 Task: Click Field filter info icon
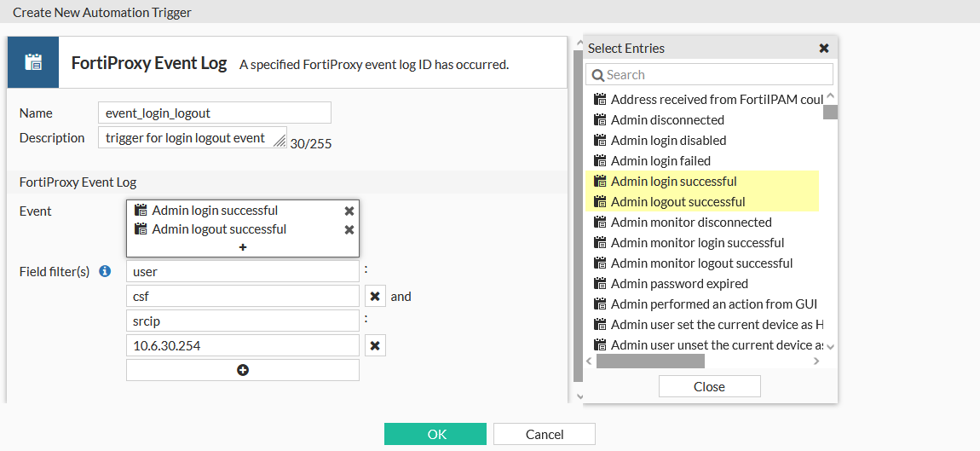105,271
